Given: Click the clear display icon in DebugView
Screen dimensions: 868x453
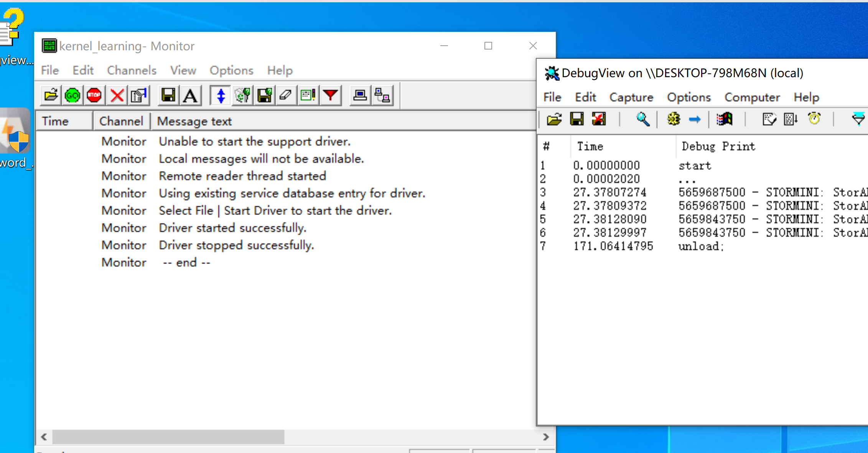Looking at the screenshot, I should click(x=769, y=119).
